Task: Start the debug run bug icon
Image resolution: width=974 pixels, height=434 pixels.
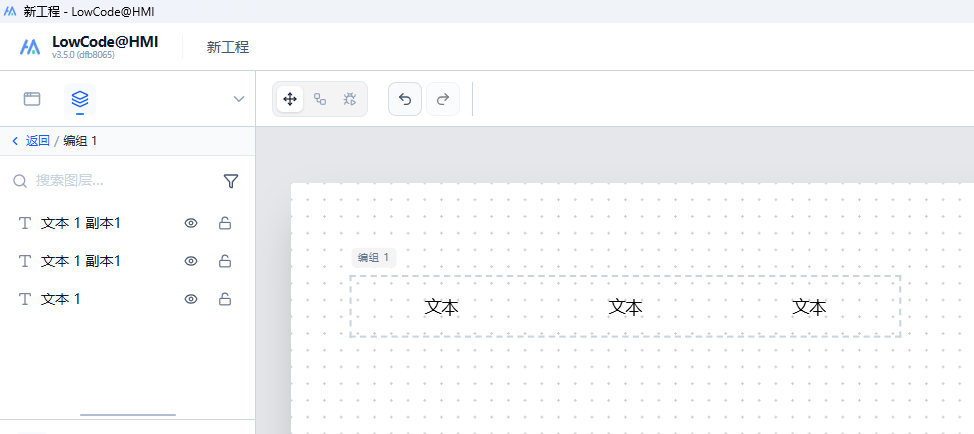Action: [x=350, y=99]
